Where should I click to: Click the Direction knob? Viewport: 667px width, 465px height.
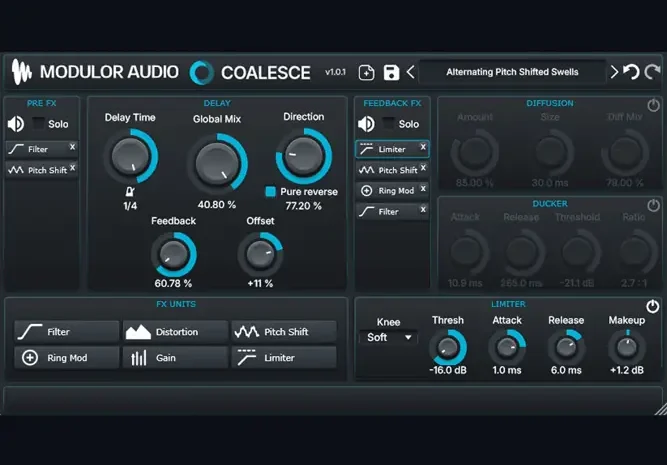[x=304, y=156]
